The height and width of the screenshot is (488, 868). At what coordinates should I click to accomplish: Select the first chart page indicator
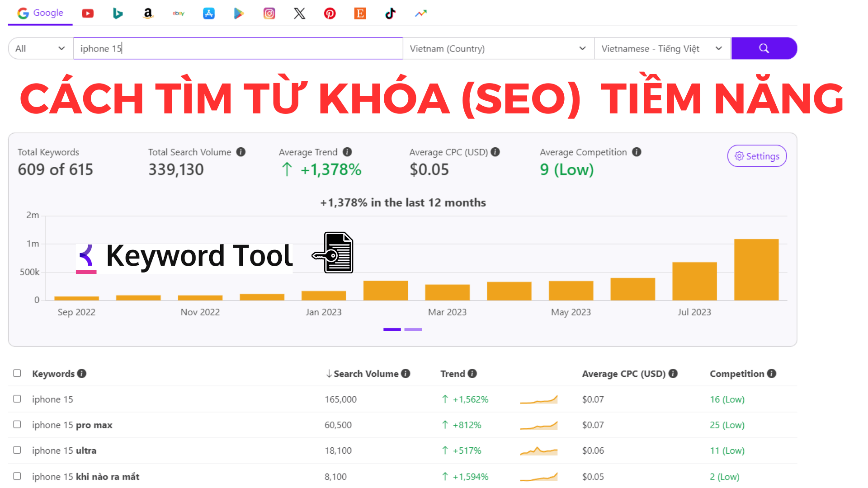tap(392, 329)
